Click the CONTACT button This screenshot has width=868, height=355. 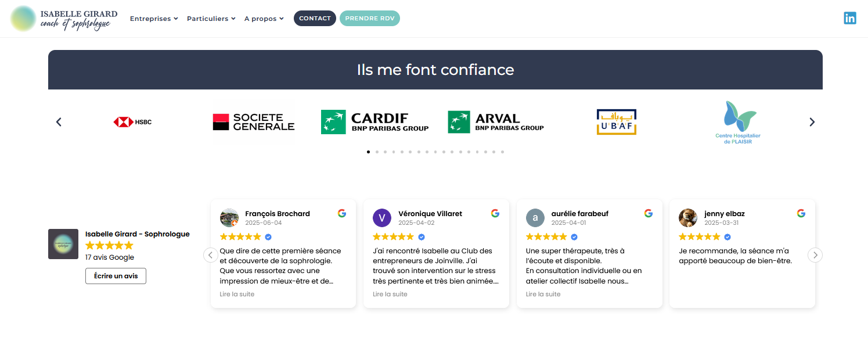tap(315, 19)
